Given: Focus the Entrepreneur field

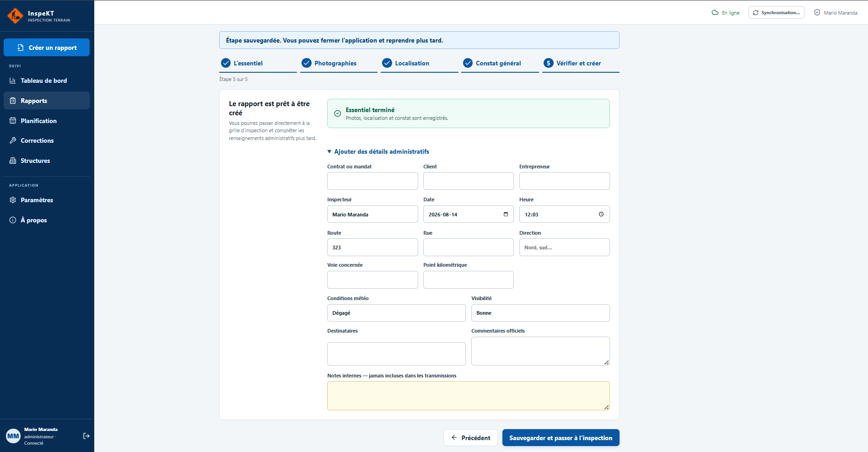Looking at the screenshot, I should click(x=565, y=181).
